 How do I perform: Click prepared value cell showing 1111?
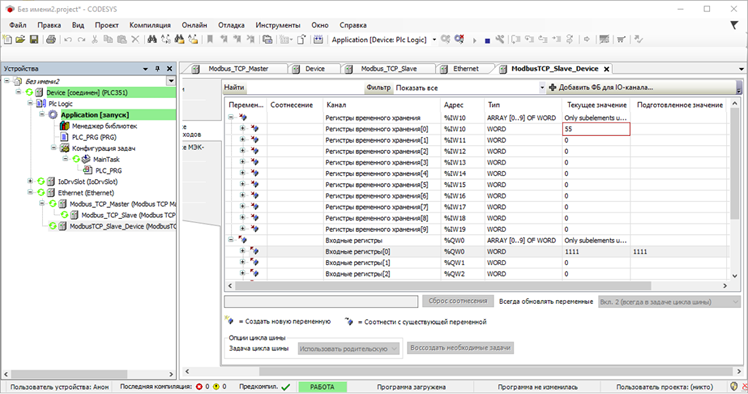coord(679,251)
